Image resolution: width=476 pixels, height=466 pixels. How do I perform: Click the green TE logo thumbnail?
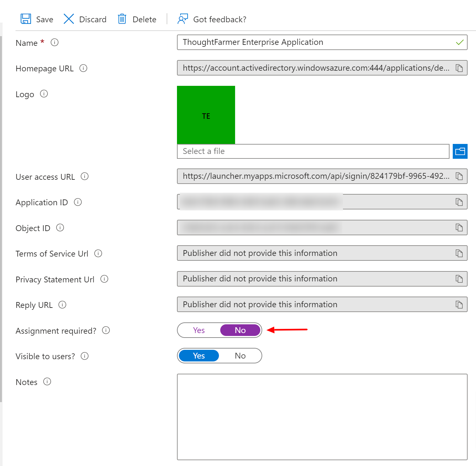point(206,115)
